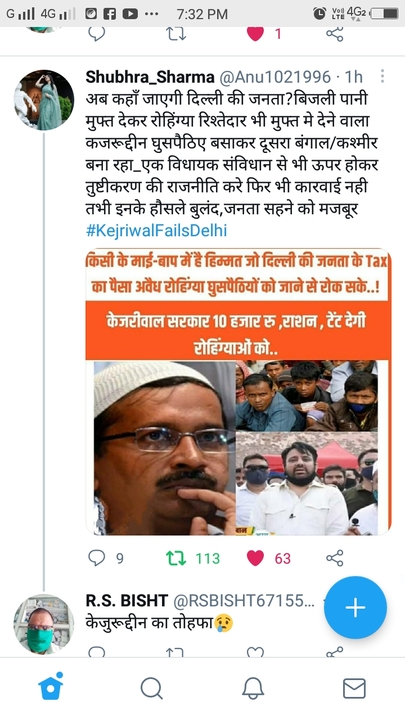The height and width of the screenshot is (720, 405).
Task: Open R.S. BISHT's profile avatar
Action: [44, 624]
